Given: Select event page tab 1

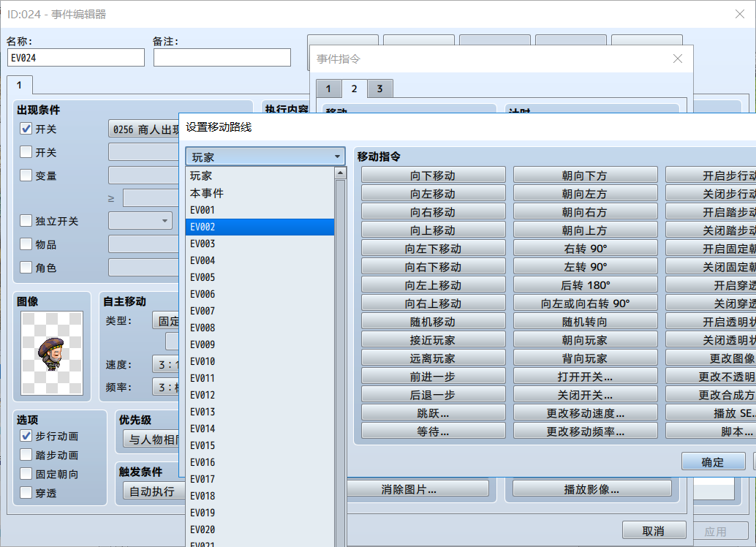Looking at the screenshot, I should coord(19,86).
